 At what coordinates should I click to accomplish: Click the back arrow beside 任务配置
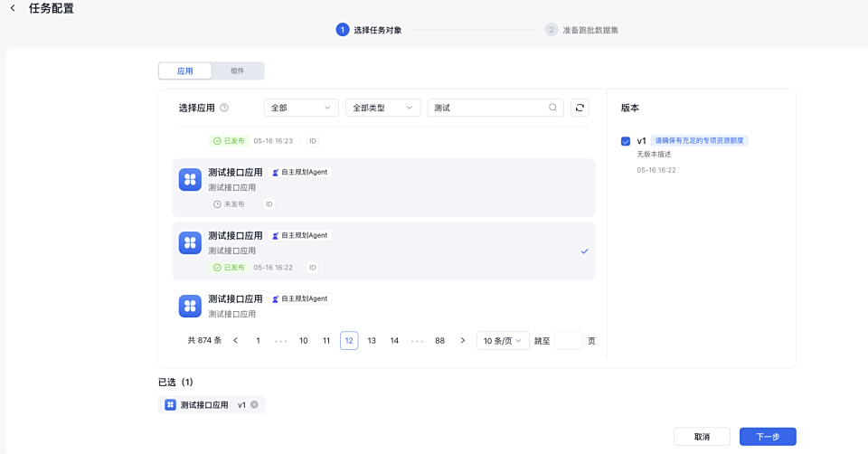pyautogui.click(x=13, y=8)
